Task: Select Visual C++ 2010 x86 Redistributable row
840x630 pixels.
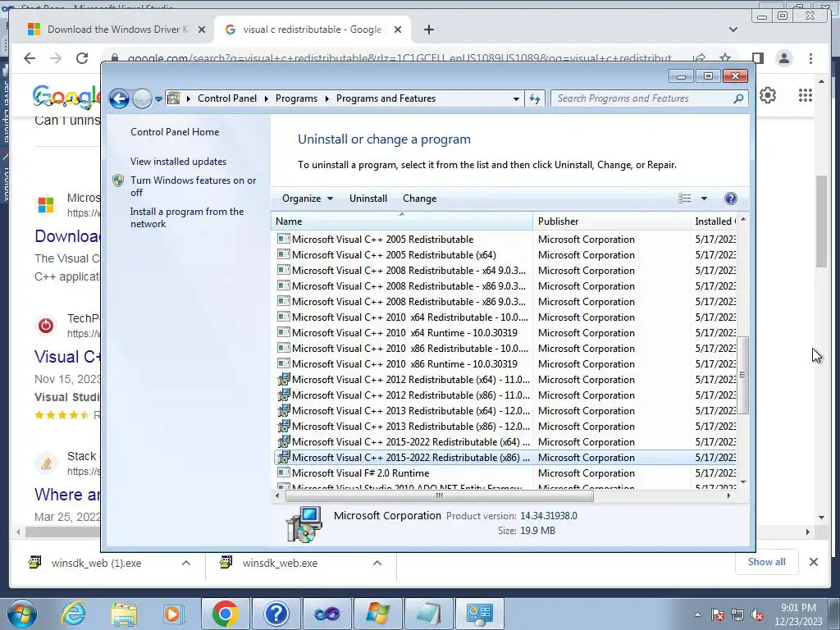Action: pos(505,348)
